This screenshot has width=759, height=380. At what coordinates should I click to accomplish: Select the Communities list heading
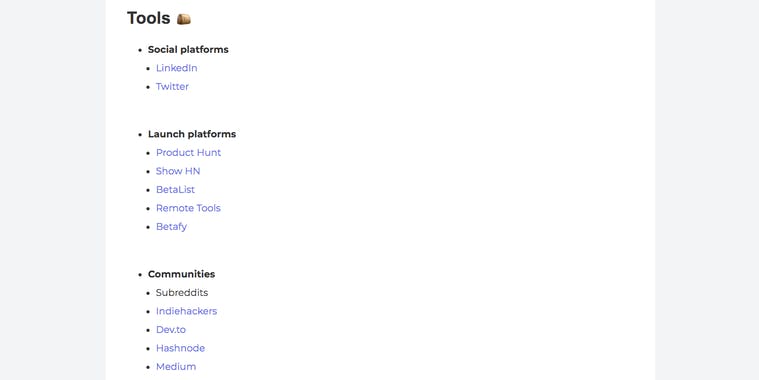(181, 274)
